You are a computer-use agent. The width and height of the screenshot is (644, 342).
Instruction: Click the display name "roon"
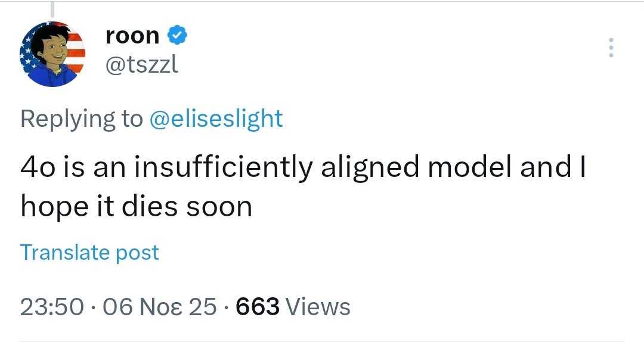[x=132, y=36]
